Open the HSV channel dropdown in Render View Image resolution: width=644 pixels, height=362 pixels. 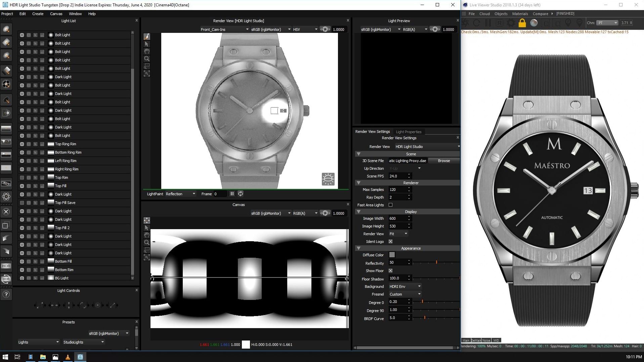tap(305, 29)
